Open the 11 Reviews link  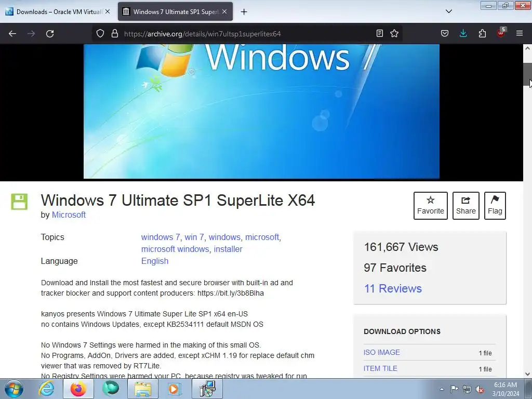[393, 288]
